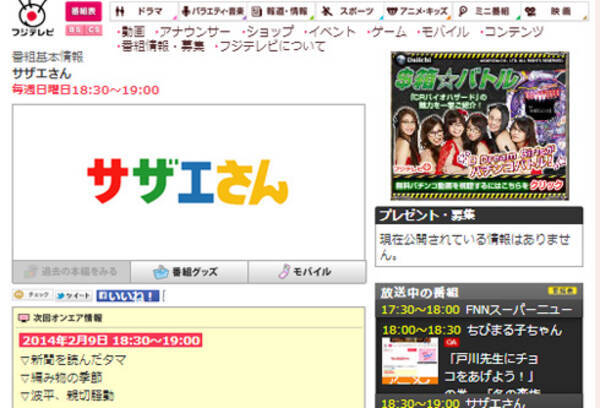
Task: Open the スポーツ category tab
Action: 349,11
